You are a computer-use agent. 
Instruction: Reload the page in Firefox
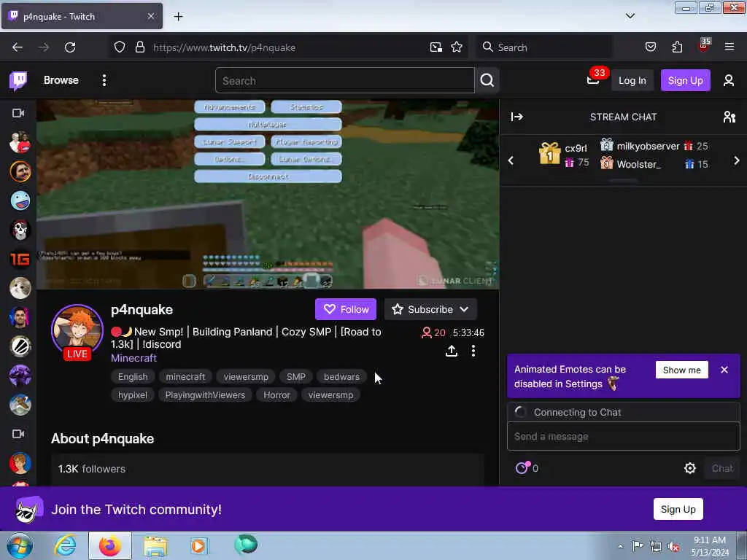click(70, 47)
